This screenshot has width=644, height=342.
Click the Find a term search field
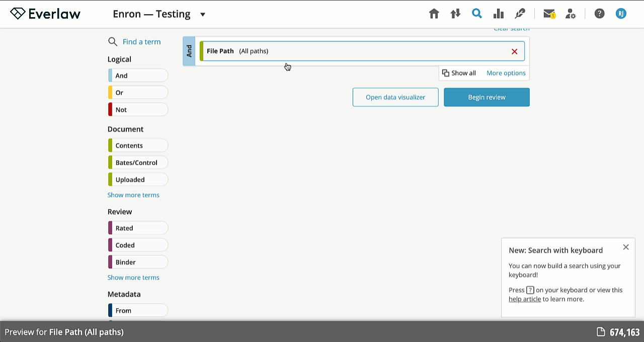click(x=141, y=42)
